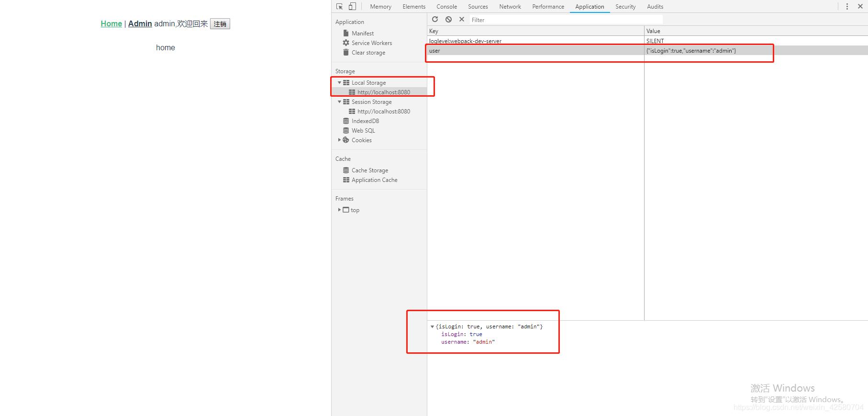Focus the Filter input field
This screenshot has height=416, width=868.
click(x=566, y=20)
